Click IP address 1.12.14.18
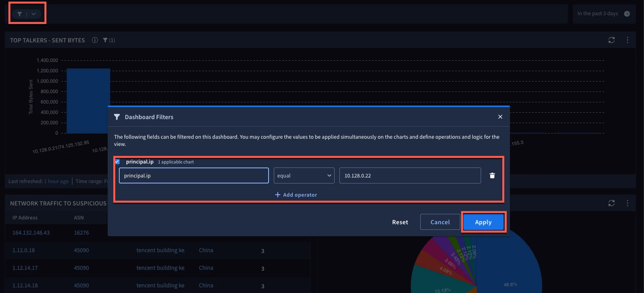644x293 pixels. coord(25,285)
